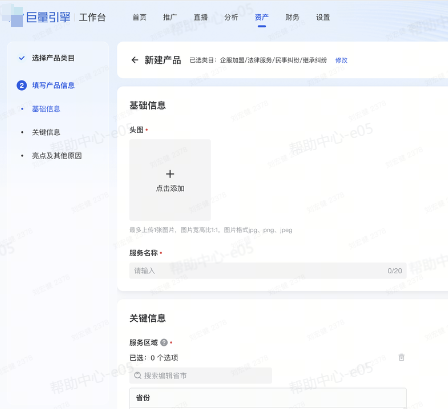Click the search icon in the province search box

click(137, 376)
